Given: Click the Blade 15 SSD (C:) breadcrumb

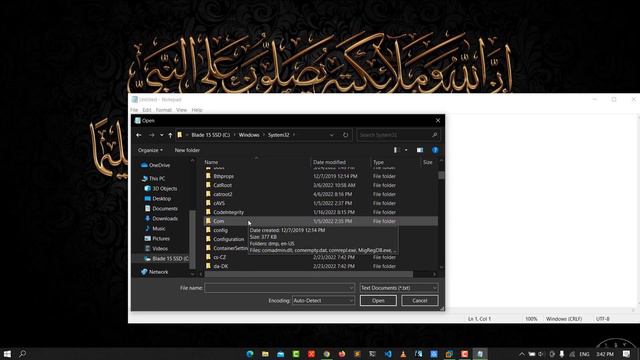Looking at the screenshot, I should [x=211, y=135].
